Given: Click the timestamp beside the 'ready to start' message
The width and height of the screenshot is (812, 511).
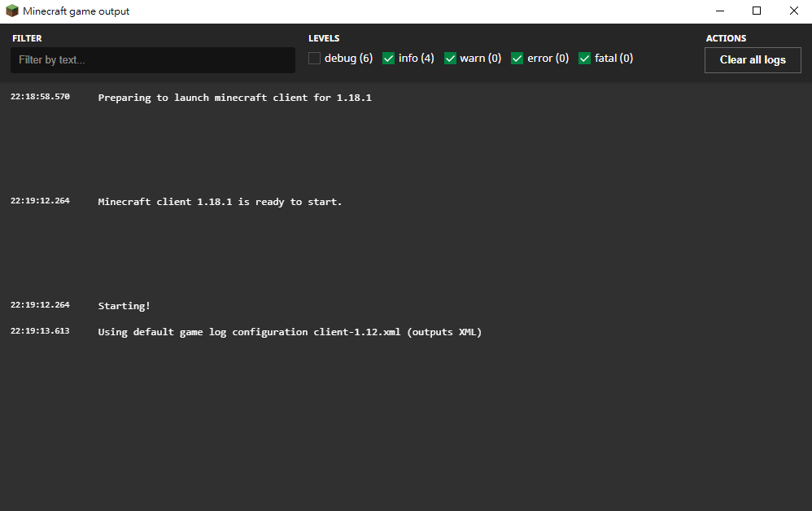Looking at the screenshot, I should (x=40, y=201).
